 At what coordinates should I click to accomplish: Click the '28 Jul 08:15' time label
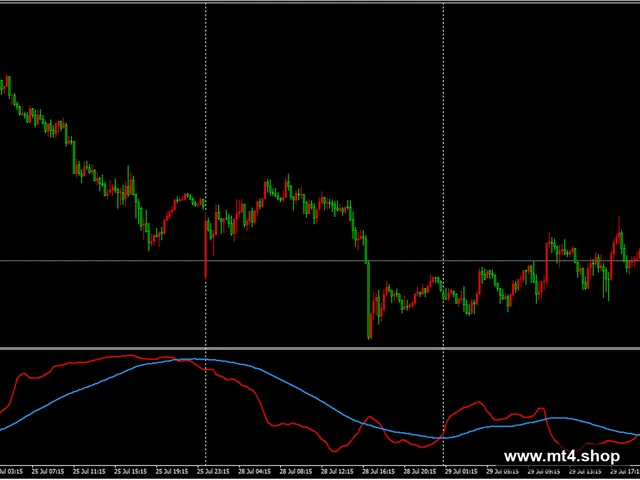tap(296, 471)
